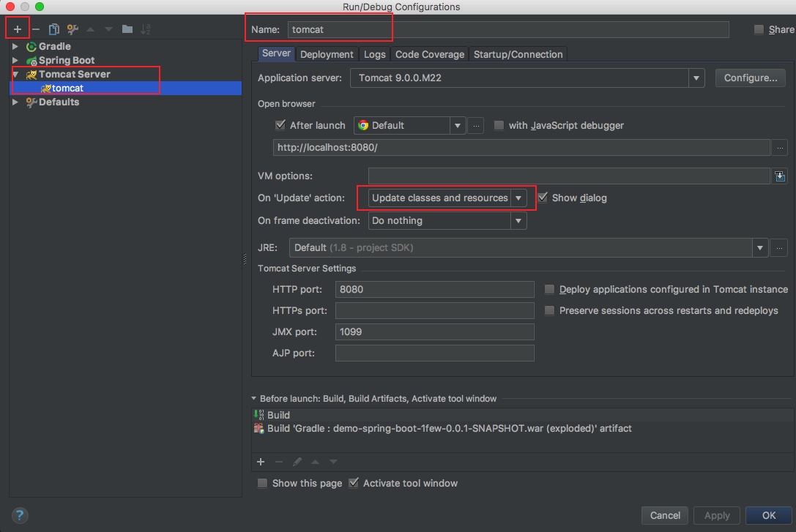Move configuration up in the list
Image resolution: width=796 pixels, height=532 pixels.
click(90, 29)
